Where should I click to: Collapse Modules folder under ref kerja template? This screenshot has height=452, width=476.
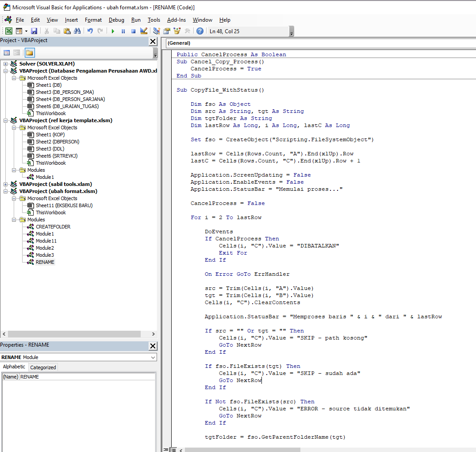pos(14,170)
